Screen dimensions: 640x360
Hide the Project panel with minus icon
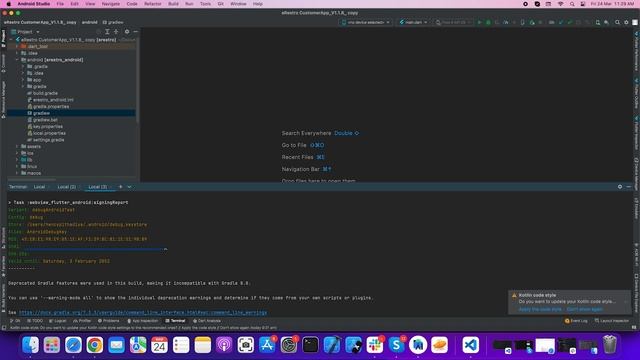click(x=136, y=32)
